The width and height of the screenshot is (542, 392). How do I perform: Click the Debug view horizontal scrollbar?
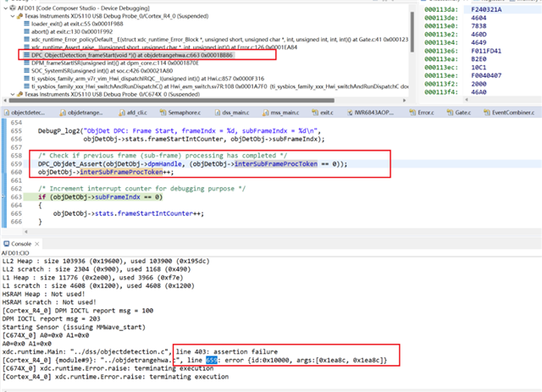tap(171, 100)
